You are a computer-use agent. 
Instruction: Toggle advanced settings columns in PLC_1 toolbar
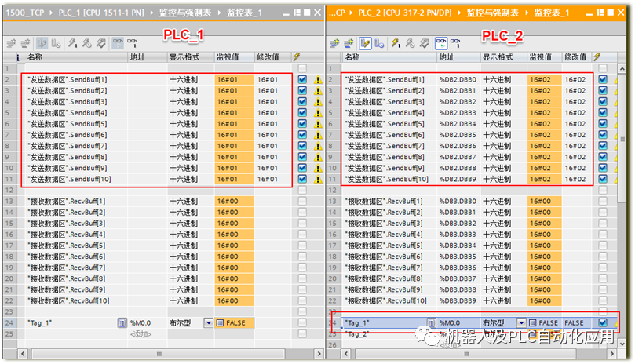pyautogui.click(x=56, y=43)
